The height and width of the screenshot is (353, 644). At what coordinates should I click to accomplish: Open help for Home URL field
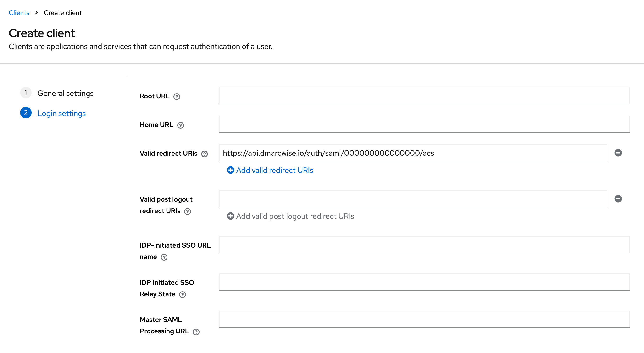pos(181,125)
